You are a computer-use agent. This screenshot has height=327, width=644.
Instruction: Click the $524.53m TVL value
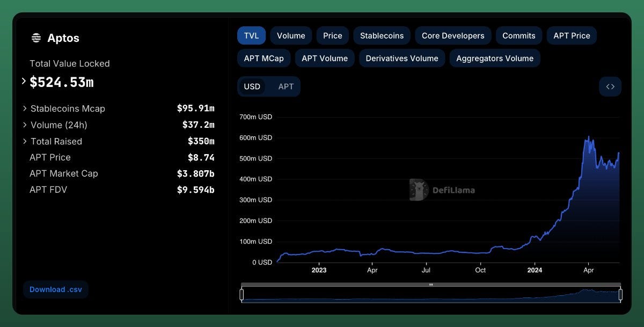click(x=62, y=82)
